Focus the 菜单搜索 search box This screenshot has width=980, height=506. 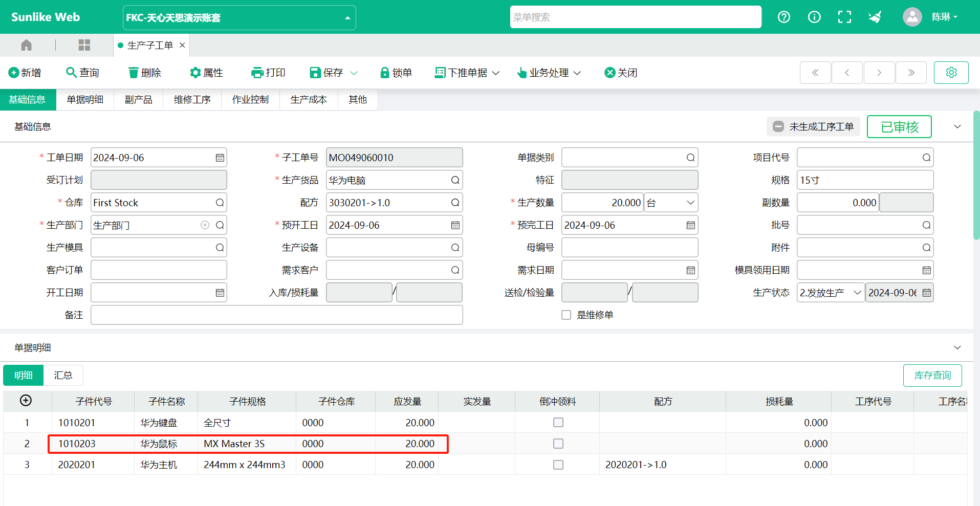pos(636,17)
